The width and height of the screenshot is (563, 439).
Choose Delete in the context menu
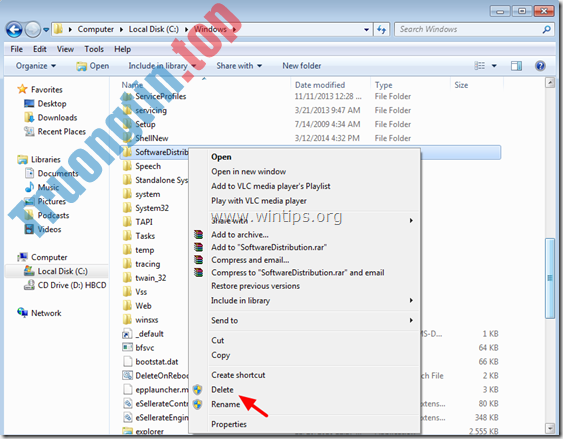[x=222, y=390]
